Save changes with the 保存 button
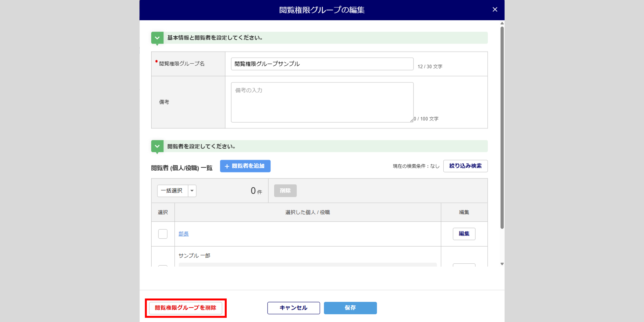644x322 pixels. (x=350, y=308)
